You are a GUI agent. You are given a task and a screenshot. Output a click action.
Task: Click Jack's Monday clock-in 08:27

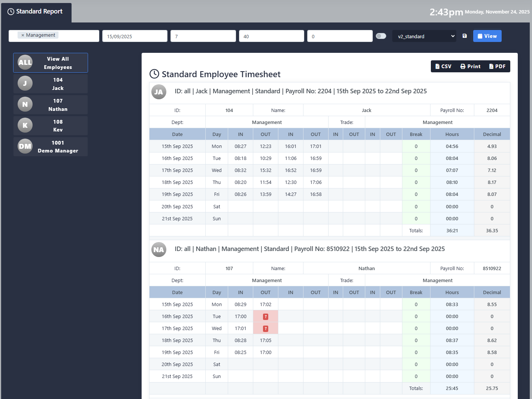tap(241, 146)
